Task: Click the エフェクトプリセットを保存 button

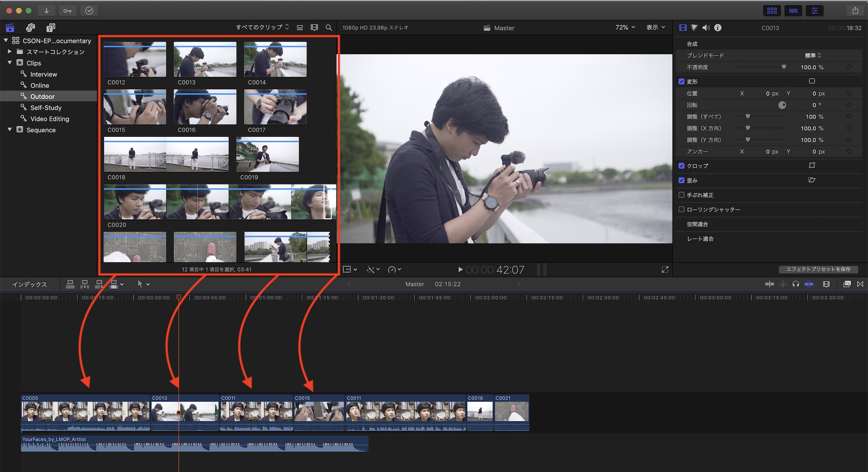Action: point(818,269)
